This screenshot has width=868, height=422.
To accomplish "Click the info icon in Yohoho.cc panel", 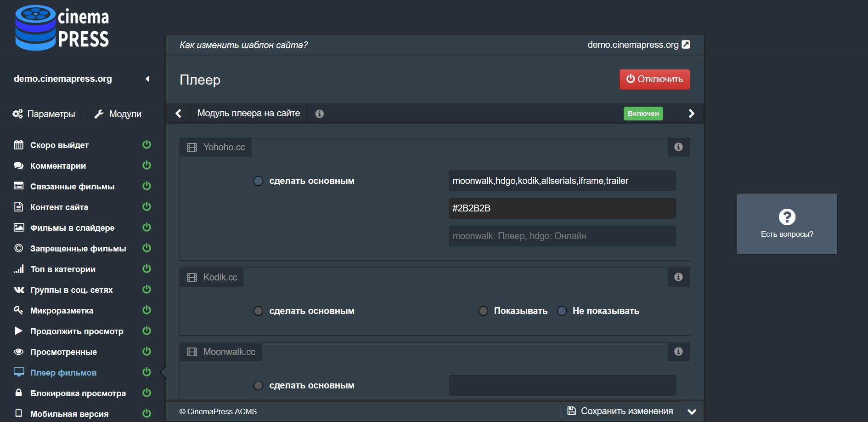I will [678, 147].
